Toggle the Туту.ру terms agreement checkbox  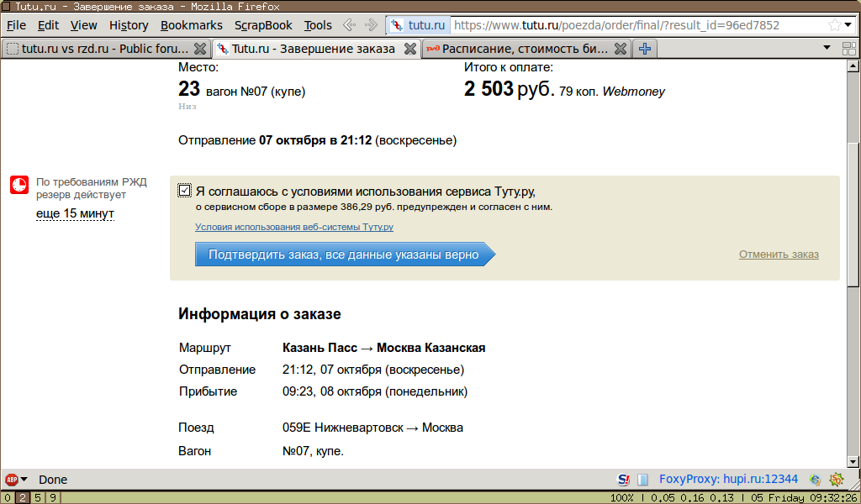184,191
